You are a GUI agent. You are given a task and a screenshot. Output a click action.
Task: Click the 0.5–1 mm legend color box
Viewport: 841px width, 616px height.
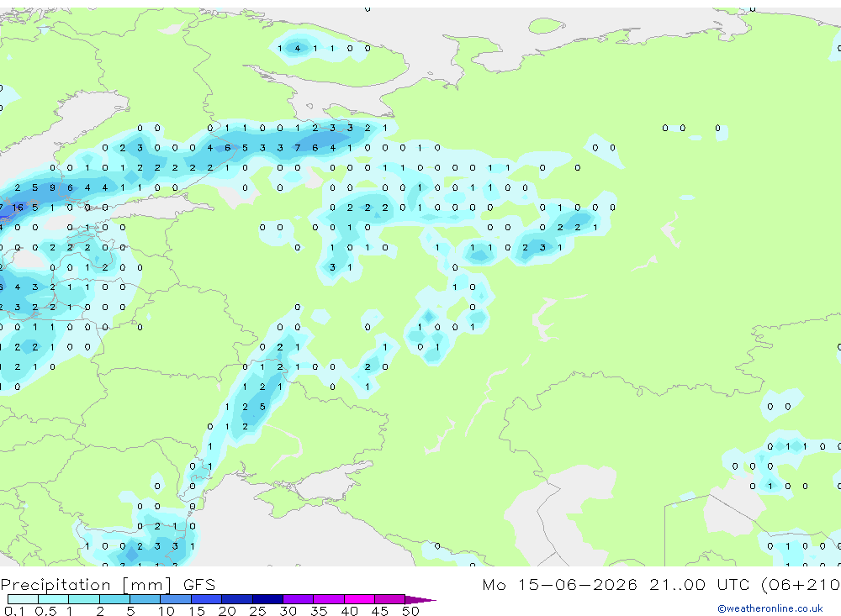tap(54, 599)
